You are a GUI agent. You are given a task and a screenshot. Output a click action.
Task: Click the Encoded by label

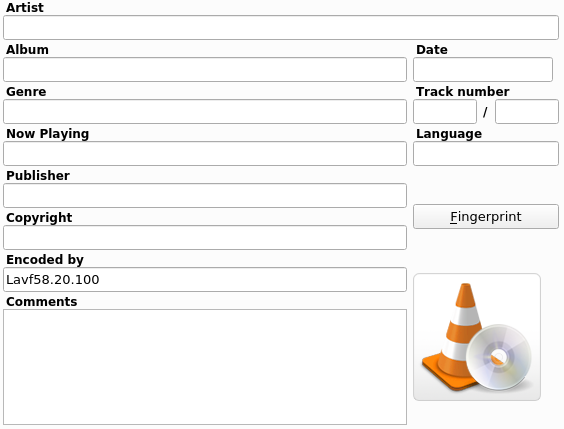coord(45,260)
